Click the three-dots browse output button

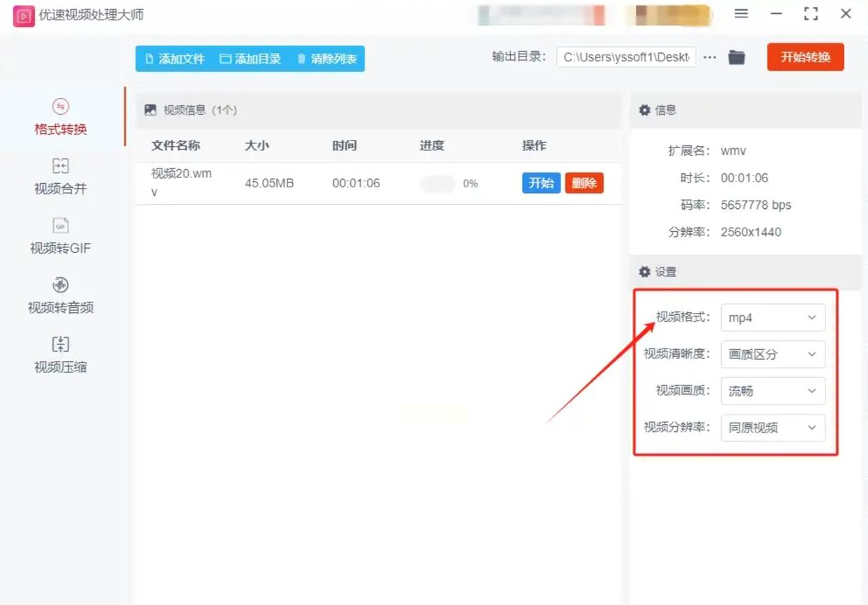[710, 57]
